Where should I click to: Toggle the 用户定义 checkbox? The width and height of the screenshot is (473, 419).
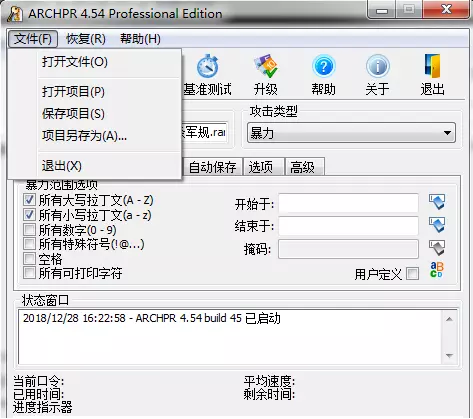(x=413, y=274)
